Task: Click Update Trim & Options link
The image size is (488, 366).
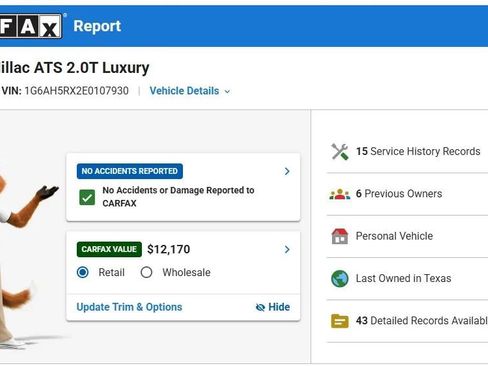Action: click(129, 307)
